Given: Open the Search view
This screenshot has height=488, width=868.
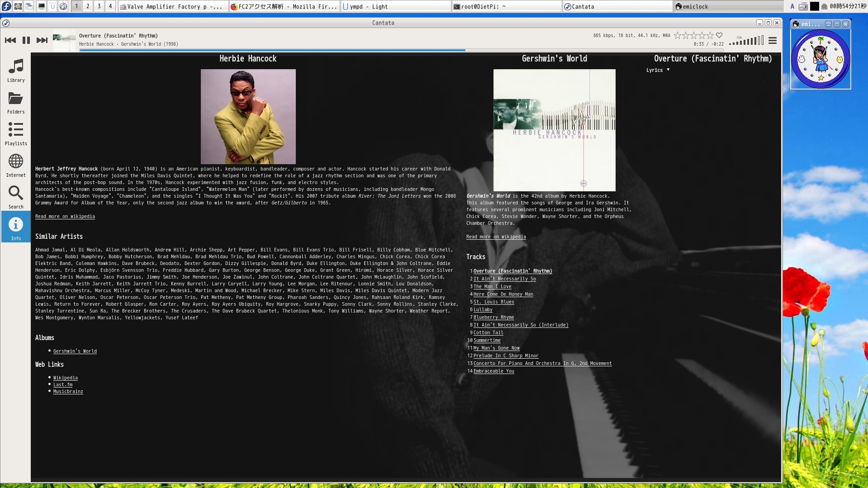Looking at the screenshot, I should tap(16, 197).
